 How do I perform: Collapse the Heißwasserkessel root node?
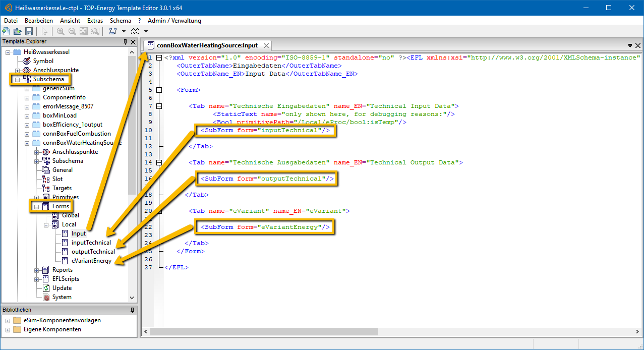(8, 52)
